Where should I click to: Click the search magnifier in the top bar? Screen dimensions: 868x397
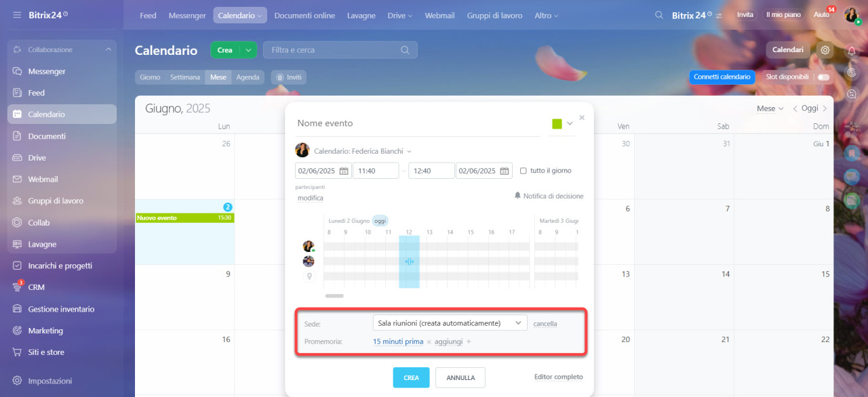[659, 15]
